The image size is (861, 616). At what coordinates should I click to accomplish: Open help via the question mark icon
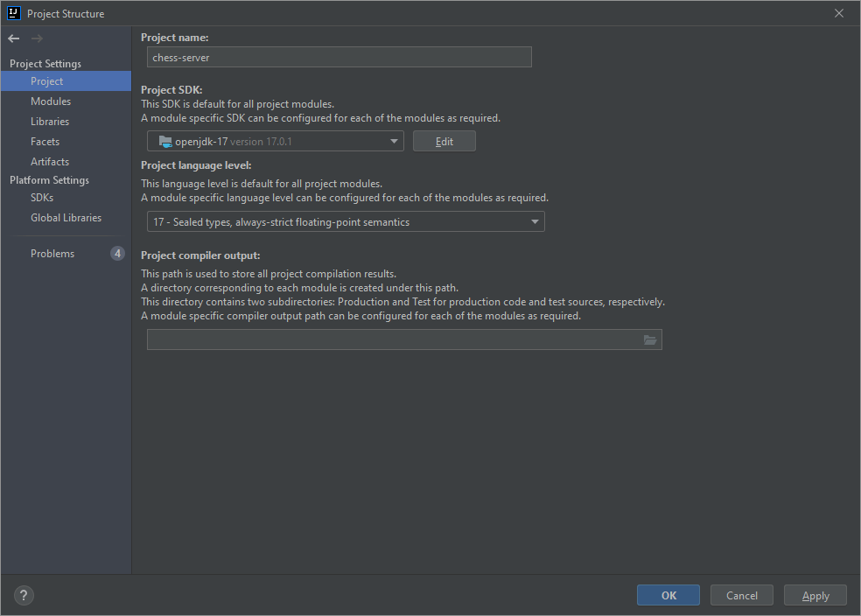[x=23, y=595]
